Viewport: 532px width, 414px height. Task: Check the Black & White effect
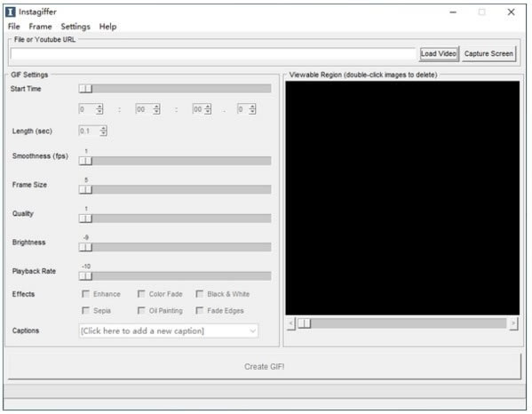pyautogui.click(x=200, y=294)
